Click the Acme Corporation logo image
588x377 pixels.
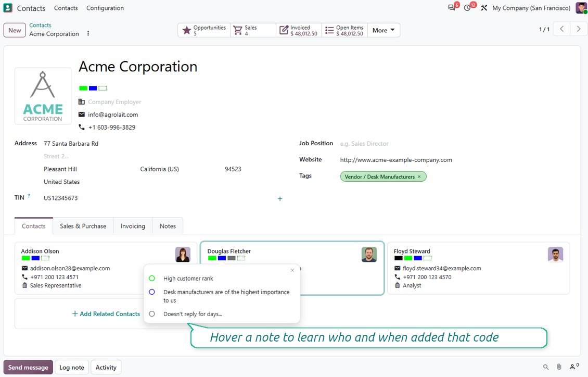(43, 96)
